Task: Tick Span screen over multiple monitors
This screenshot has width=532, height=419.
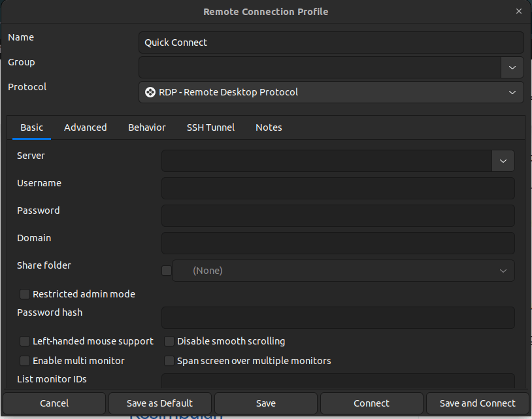Action: tap(169, 361)
